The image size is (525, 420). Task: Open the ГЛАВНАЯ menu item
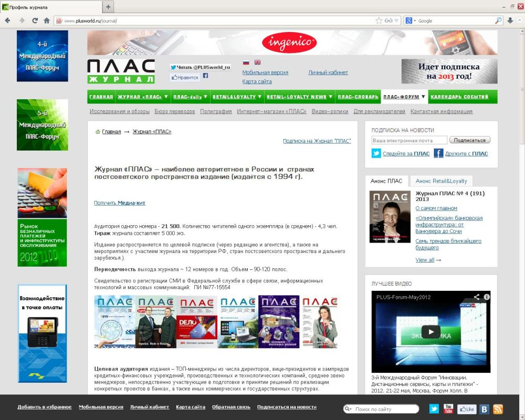(100, 97)
